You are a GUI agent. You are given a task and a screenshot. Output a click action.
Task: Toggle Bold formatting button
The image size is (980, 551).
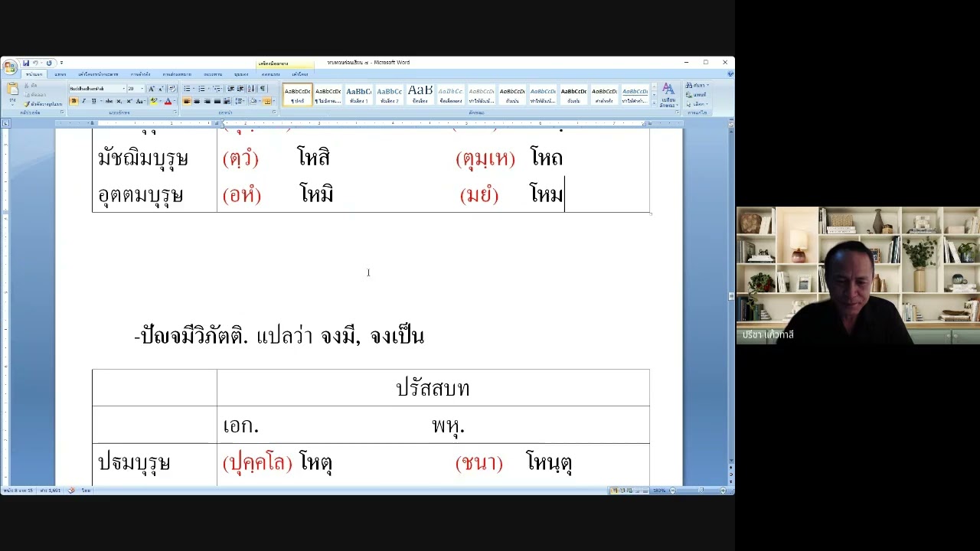[73, 101]
